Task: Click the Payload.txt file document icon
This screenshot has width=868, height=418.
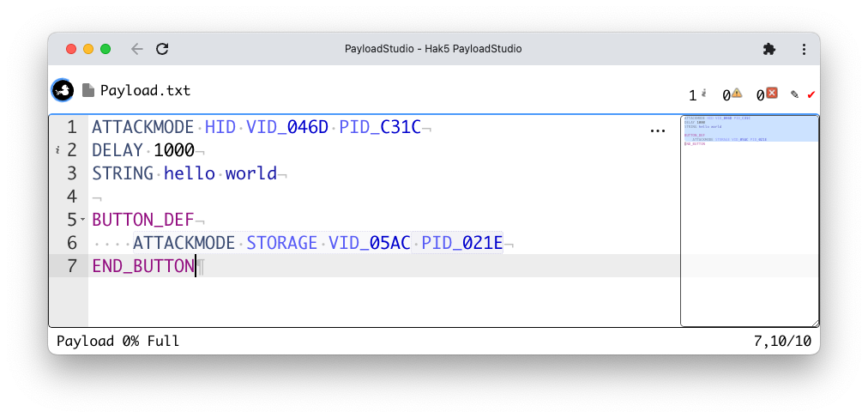Action: click(87, 90)
